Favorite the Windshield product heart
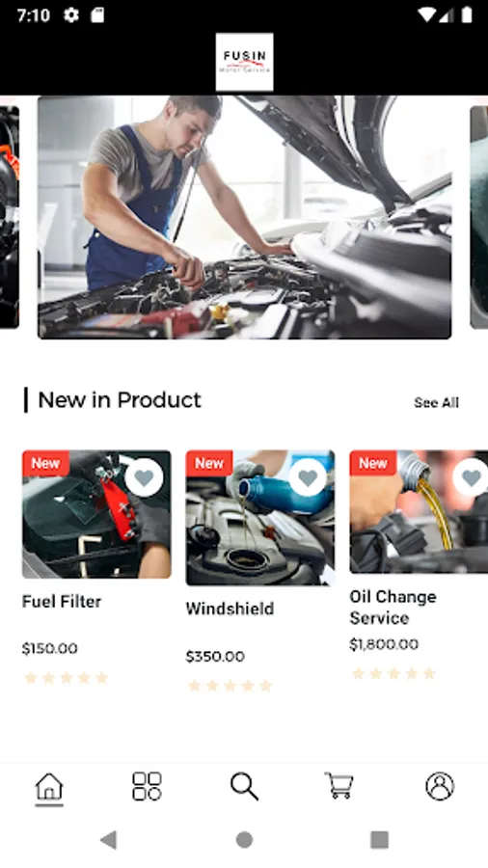 click(x=308, y=477)
